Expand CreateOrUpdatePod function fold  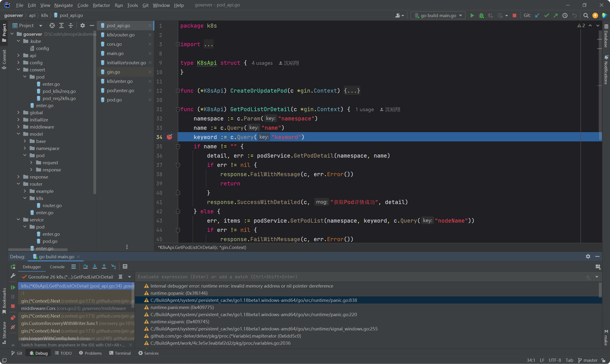point(178,90)
